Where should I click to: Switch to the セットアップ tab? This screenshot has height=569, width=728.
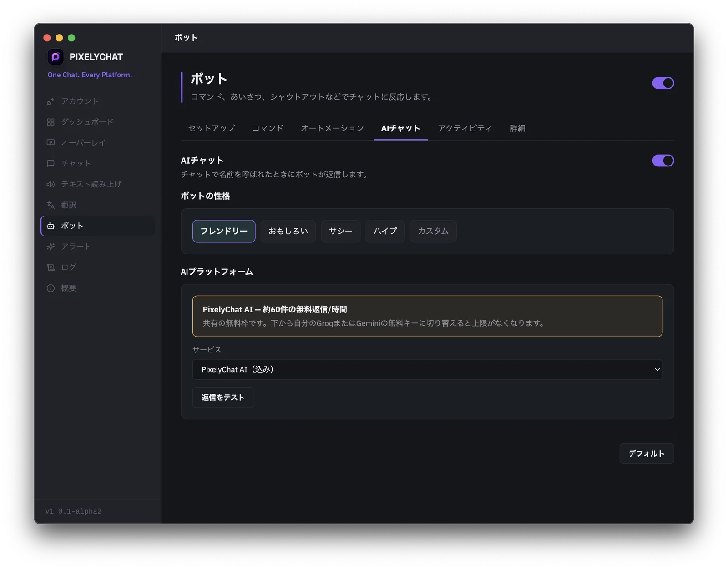click(x=212, y=128)
